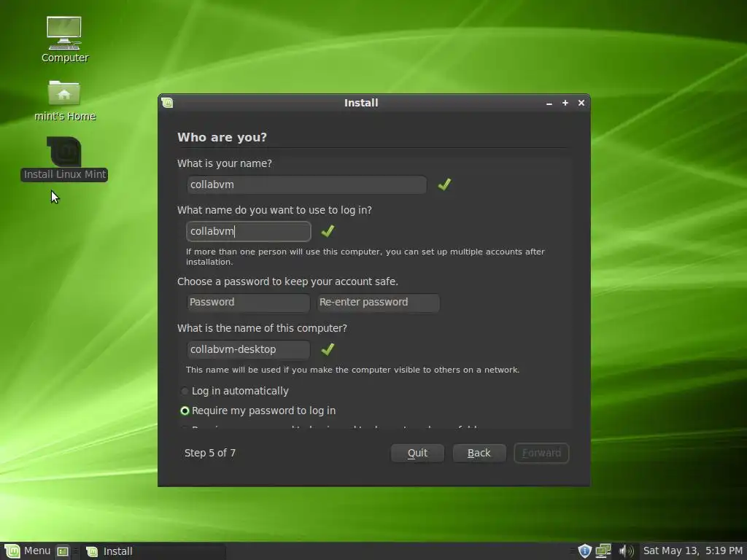Select Log in automatically option
Screen dimensions: 747x560
(x=235, y=391)
